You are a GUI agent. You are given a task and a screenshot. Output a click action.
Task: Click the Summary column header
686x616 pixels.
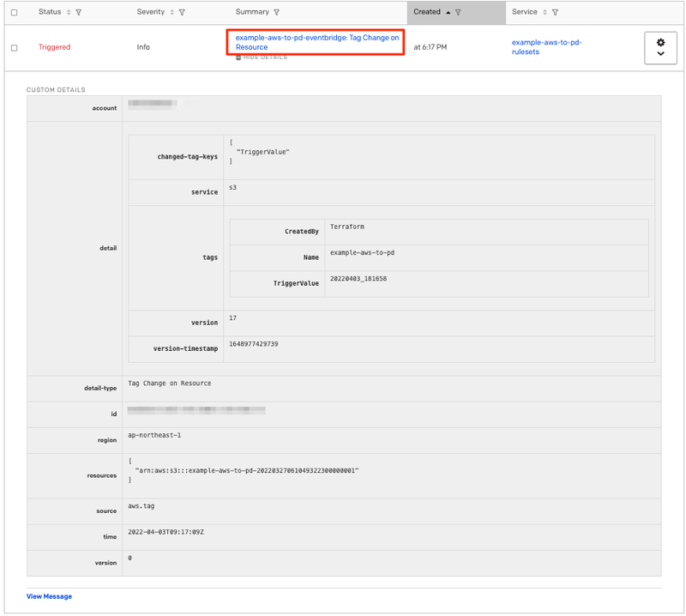pos(252,12)
